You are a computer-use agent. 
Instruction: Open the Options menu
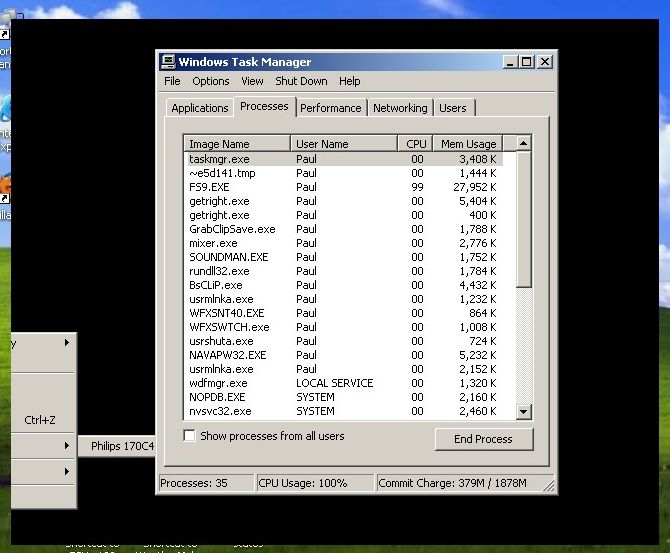tap(211, 81)
